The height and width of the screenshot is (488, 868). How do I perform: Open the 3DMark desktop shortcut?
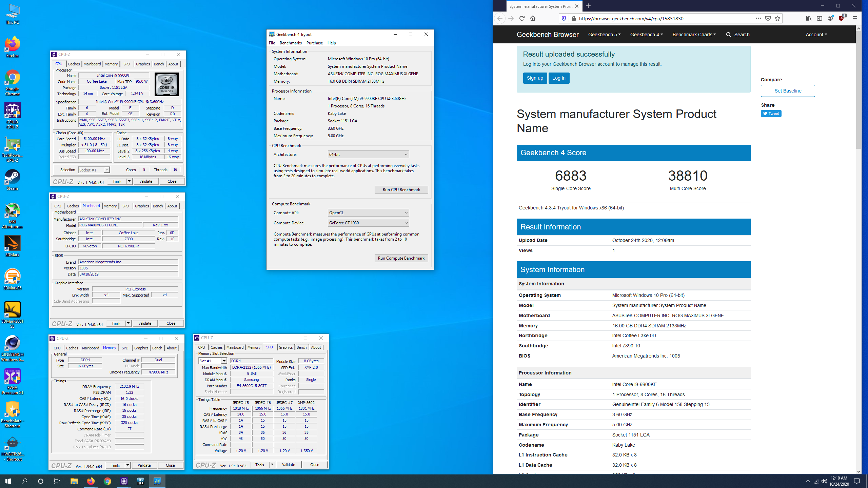click(x=13, y=246)
